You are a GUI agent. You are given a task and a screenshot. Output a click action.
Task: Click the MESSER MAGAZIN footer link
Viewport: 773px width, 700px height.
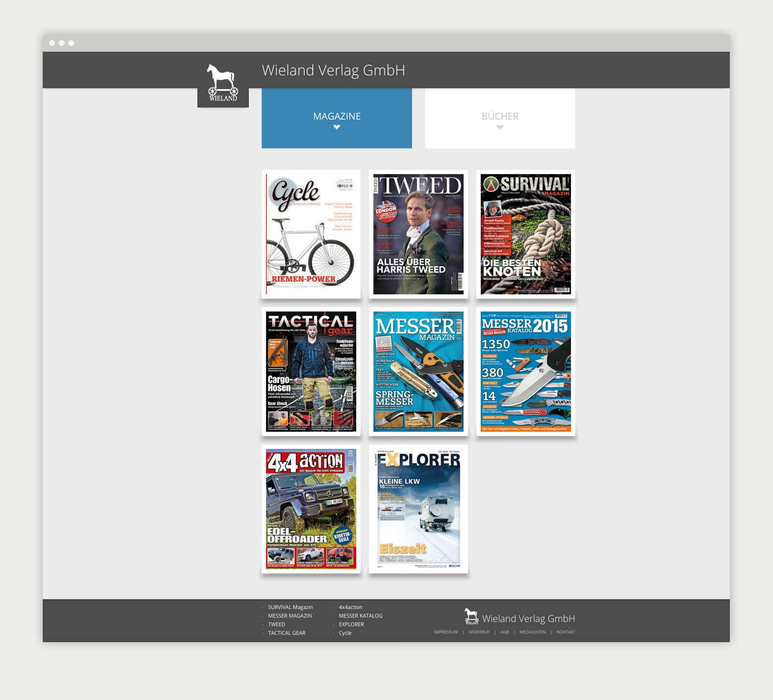(290, 616)
